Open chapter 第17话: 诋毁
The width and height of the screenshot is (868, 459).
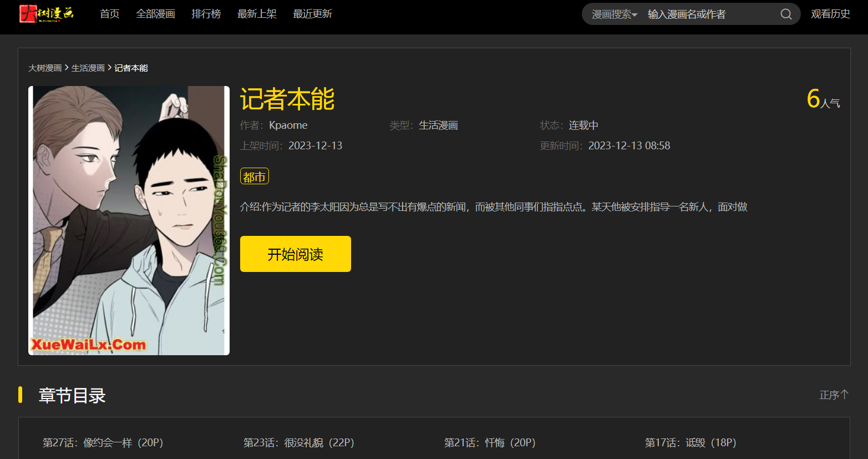point(690,442)
